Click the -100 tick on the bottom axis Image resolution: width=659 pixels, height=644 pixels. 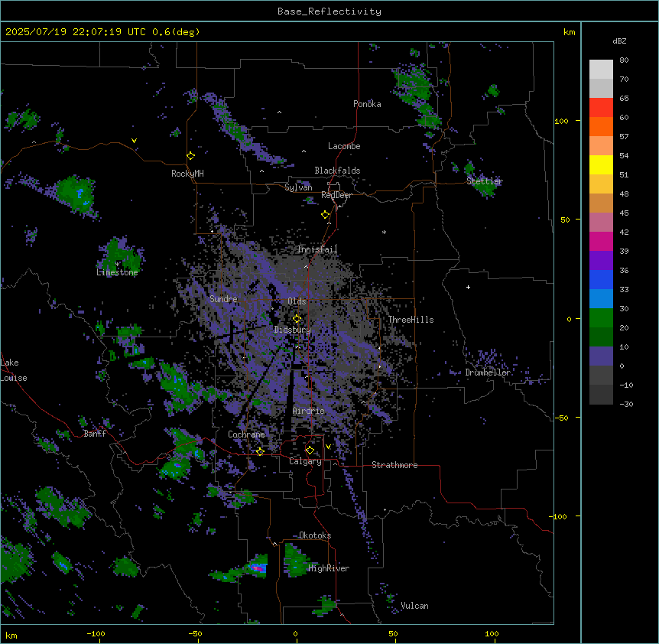pos(96,633)
